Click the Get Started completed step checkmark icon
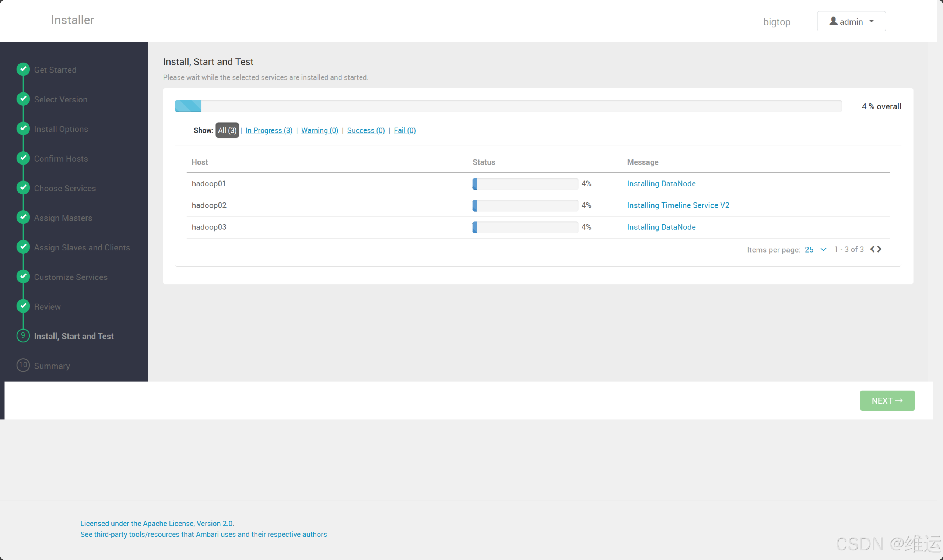This screenshot has width=943, height=560. click(23, 70)
